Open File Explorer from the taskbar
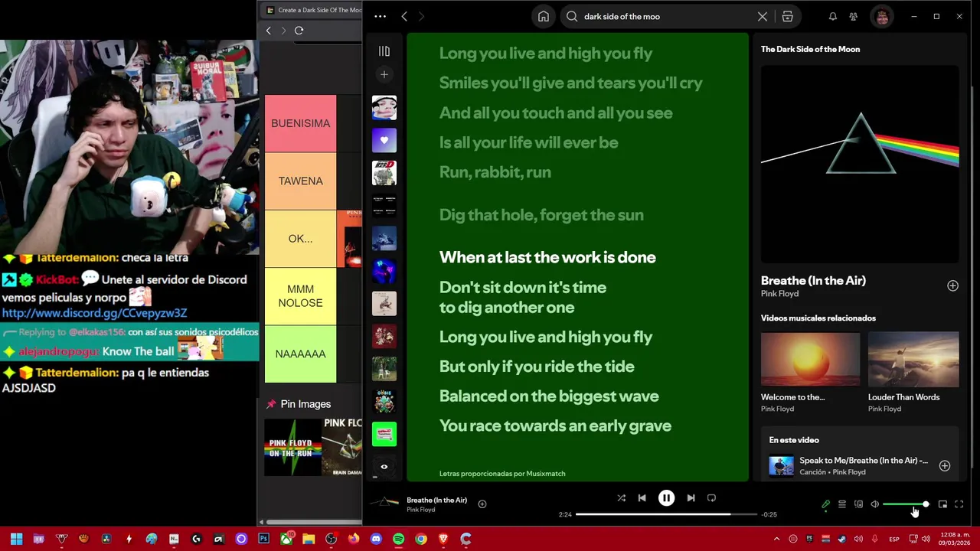Screen dimensions: 980x551 pyautogui.click(x=309, y=540)
